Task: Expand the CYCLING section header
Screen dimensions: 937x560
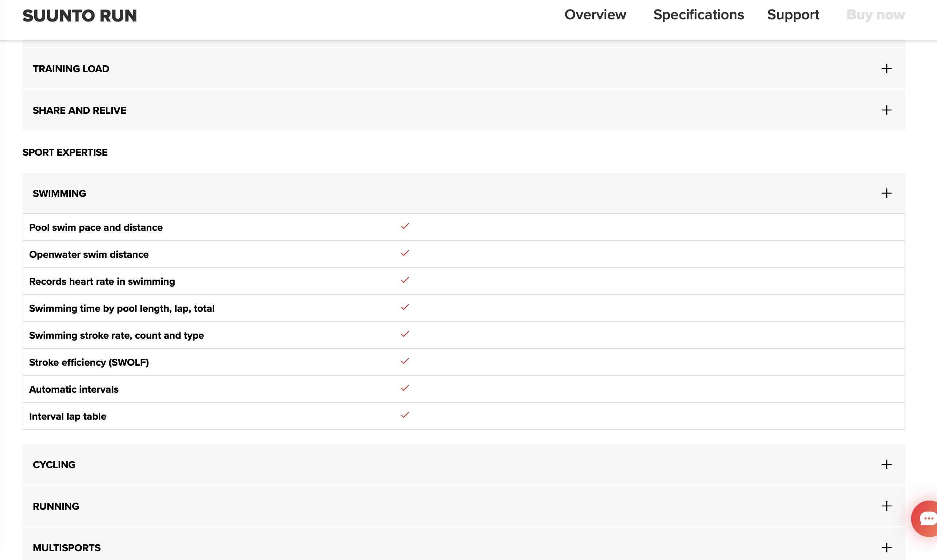Action: (54, 464)
